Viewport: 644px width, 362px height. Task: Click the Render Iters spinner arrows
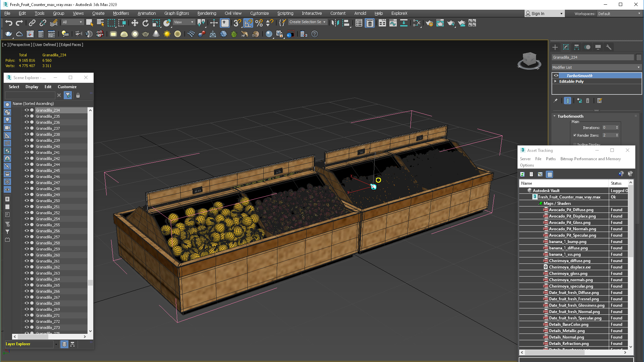pyautogui.click(x=617, y=135)
